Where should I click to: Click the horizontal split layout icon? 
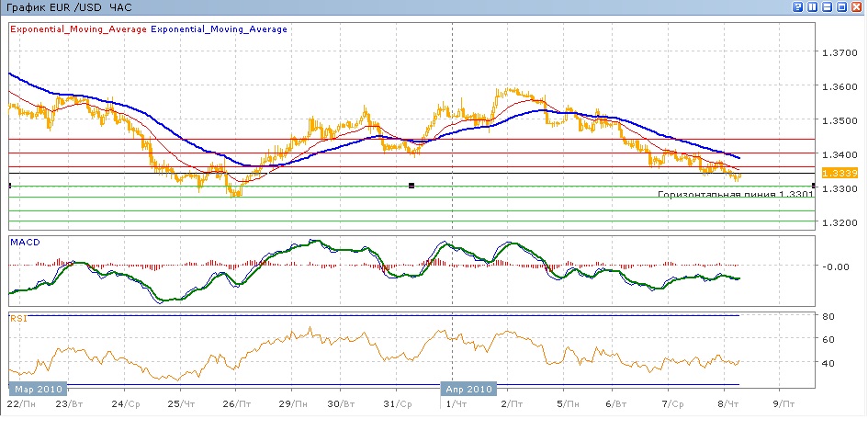(829, 7)
